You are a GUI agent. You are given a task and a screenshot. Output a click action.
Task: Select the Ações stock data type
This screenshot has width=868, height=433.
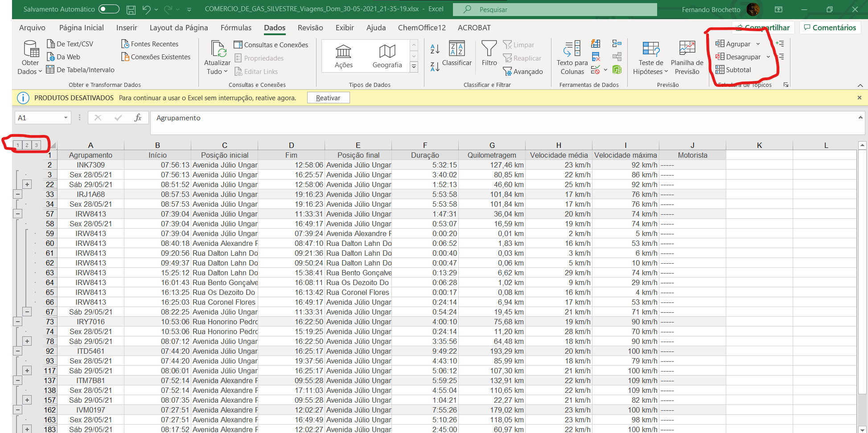(343, 55)
